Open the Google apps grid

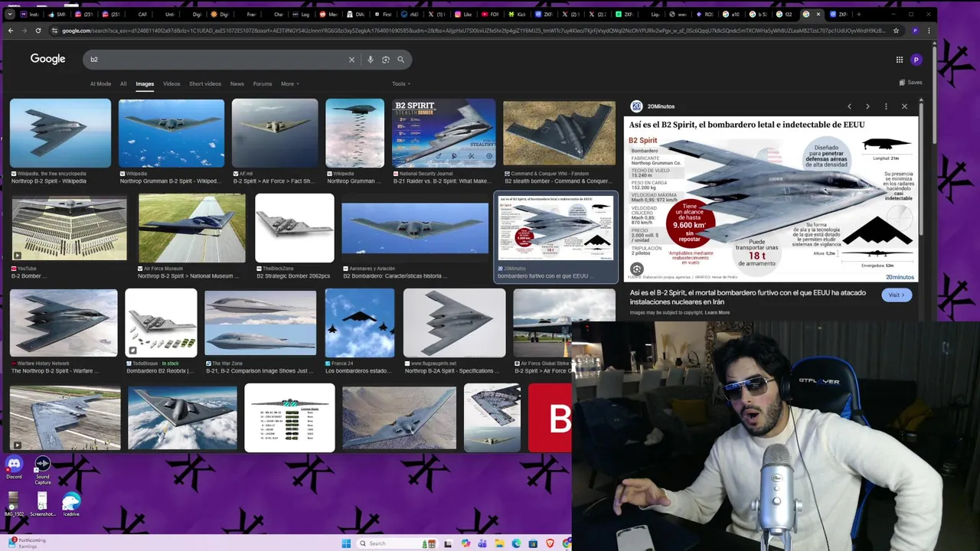900,60
